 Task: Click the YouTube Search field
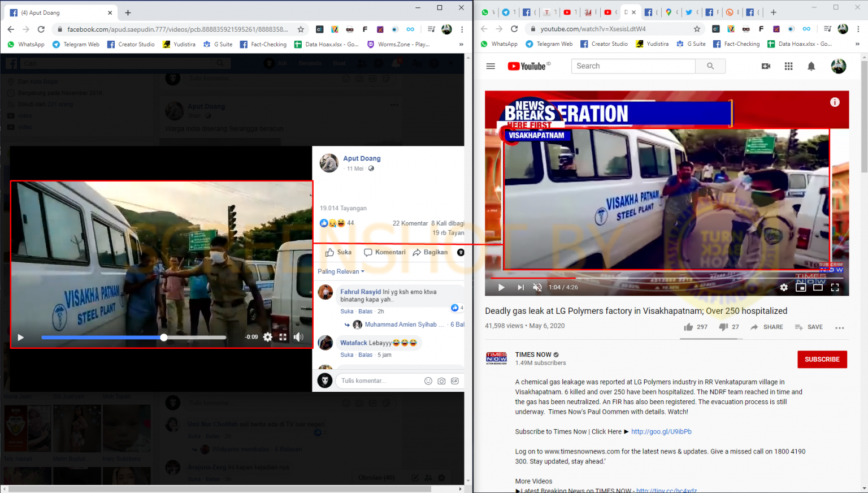click(633, 66)
